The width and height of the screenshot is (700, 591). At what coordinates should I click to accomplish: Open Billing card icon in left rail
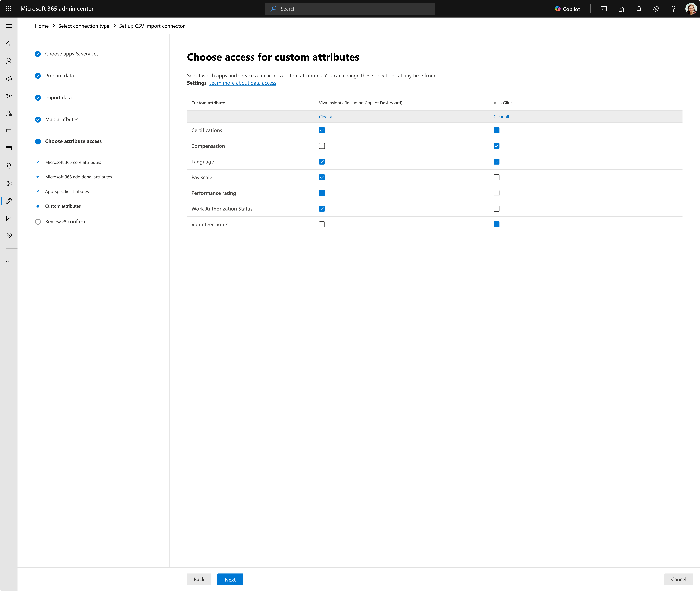click(x=9, y=148)
